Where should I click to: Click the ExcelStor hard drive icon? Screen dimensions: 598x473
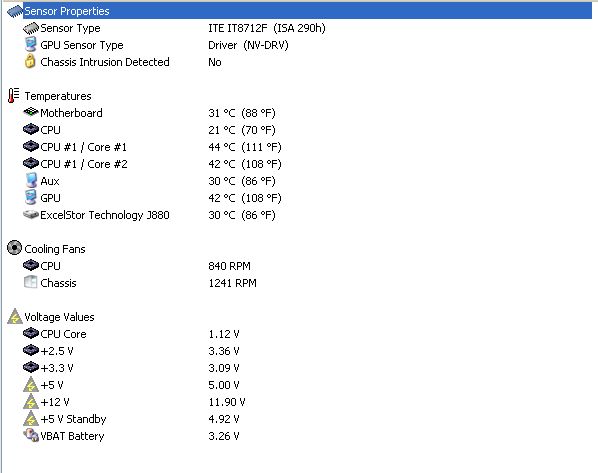click(31, 214)
